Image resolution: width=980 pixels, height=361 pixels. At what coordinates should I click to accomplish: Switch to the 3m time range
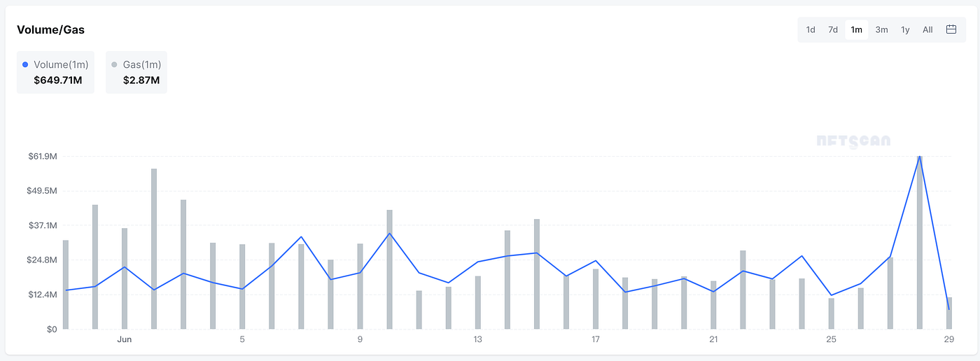click(x=881, y=29)
